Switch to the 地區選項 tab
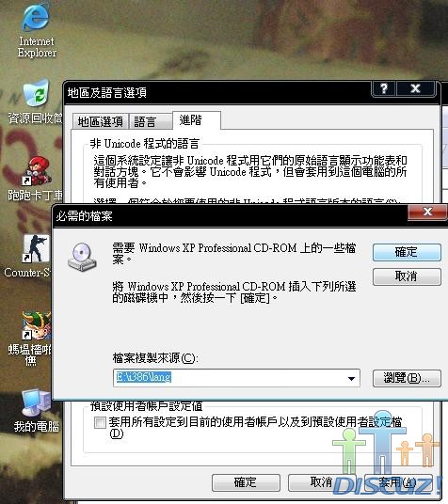The height and width of the screenshot is (504, 448). [x=100, y=121]
